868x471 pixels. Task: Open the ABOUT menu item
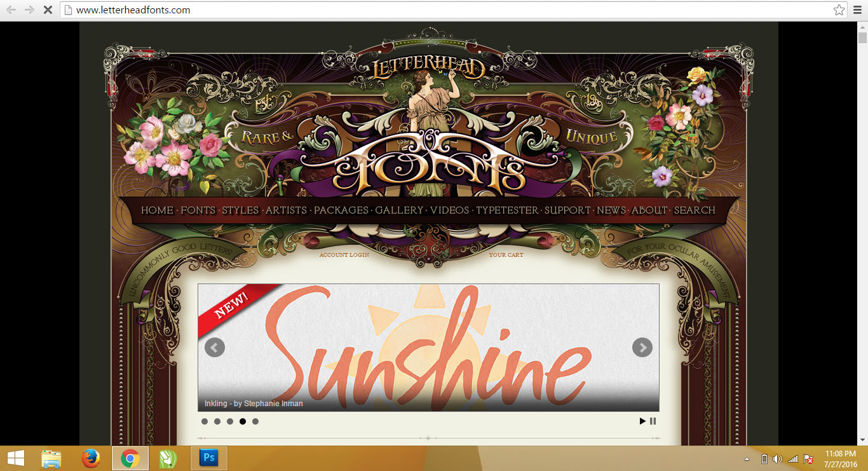(x=649, y=210)
